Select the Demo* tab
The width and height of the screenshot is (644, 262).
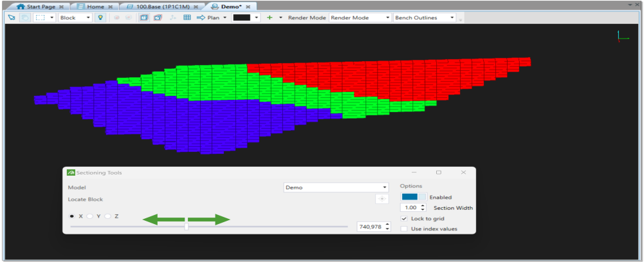click(x=231, y=7)
